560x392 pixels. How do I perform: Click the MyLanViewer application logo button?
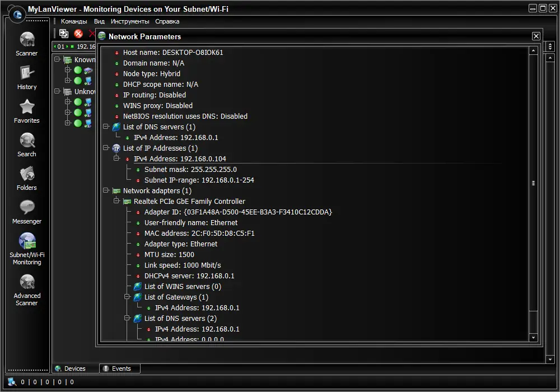[x=17, y=15]
